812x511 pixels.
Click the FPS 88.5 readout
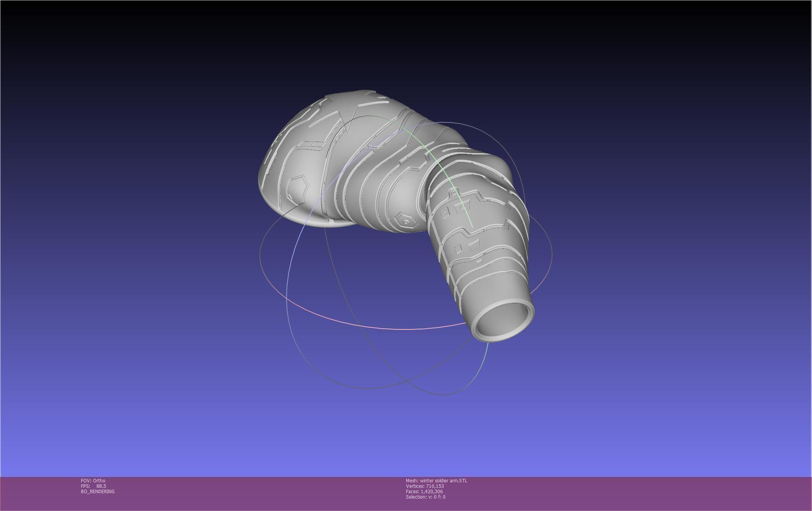(x=93, y=486)
